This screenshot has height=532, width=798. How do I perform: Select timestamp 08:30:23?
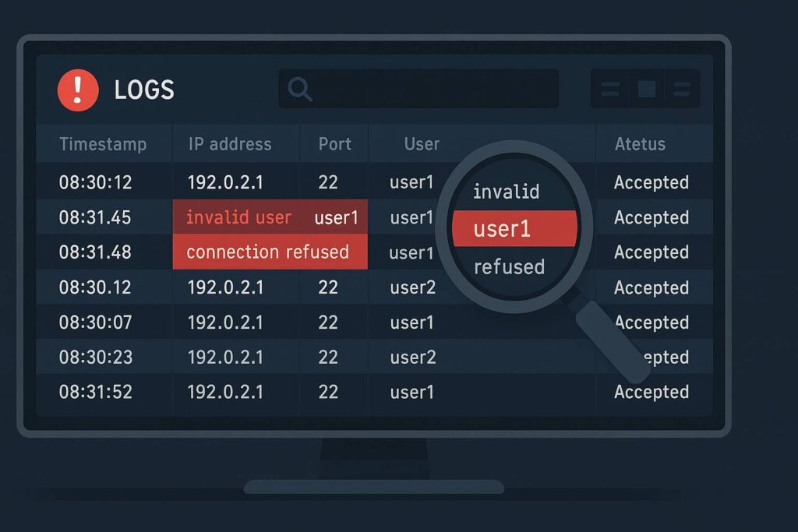tap(96, 357)
